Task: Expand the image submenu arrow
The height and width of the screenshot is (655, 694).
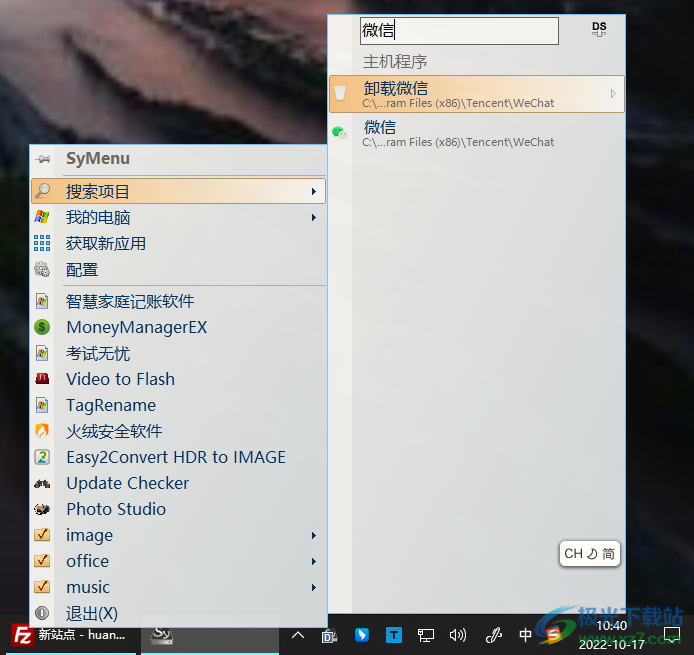Action: (x=313, y=536)
